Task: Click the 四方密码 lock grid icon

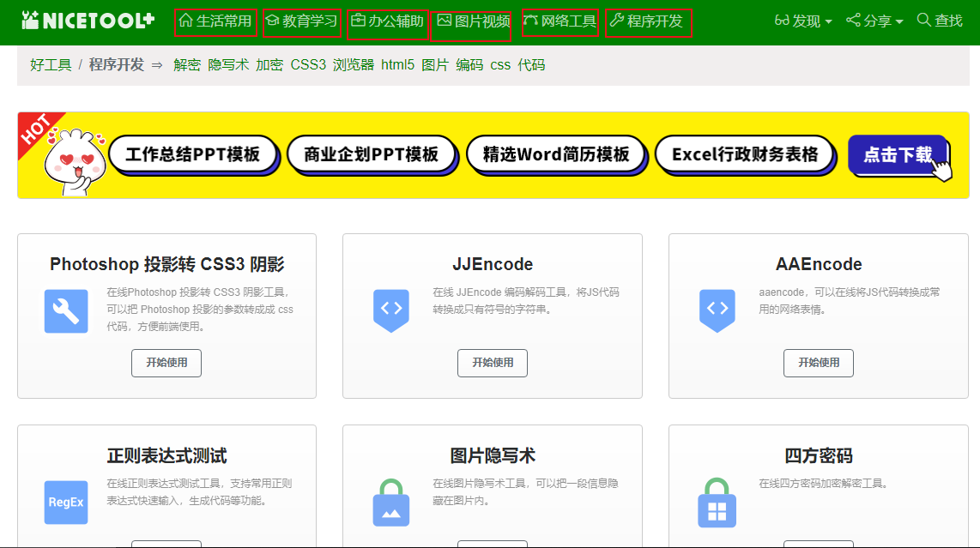Action: coord(717,503)
